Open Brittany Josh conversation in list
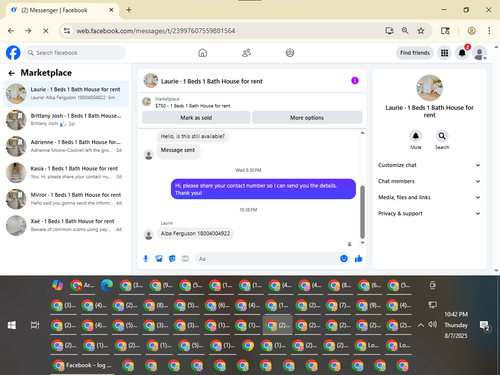Viewport: 500px width, 375px height. click(66, 120)
